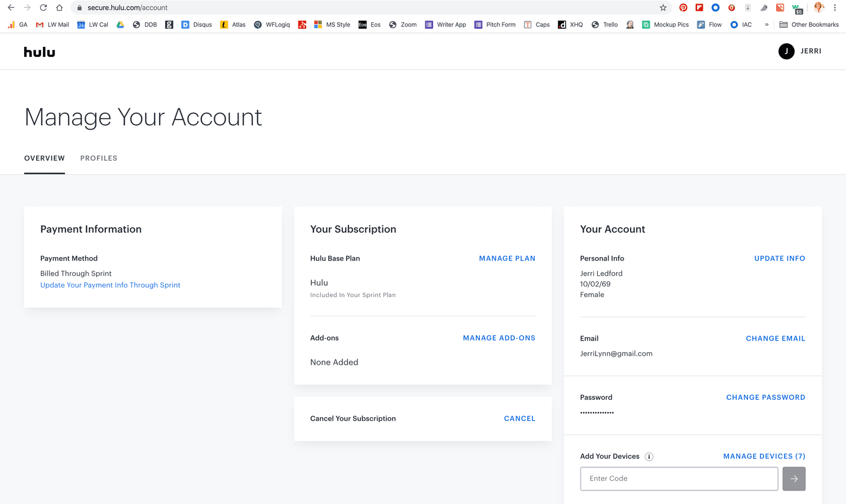Bookmark this page with star icon
846x504 pixels.
pos(663,8)
